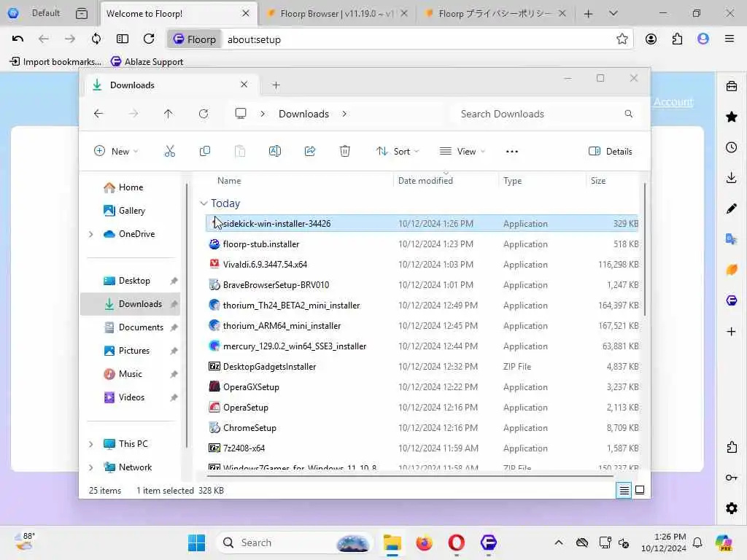Expand the This PC tree node

pyautogui.click(x=91, y=444)
